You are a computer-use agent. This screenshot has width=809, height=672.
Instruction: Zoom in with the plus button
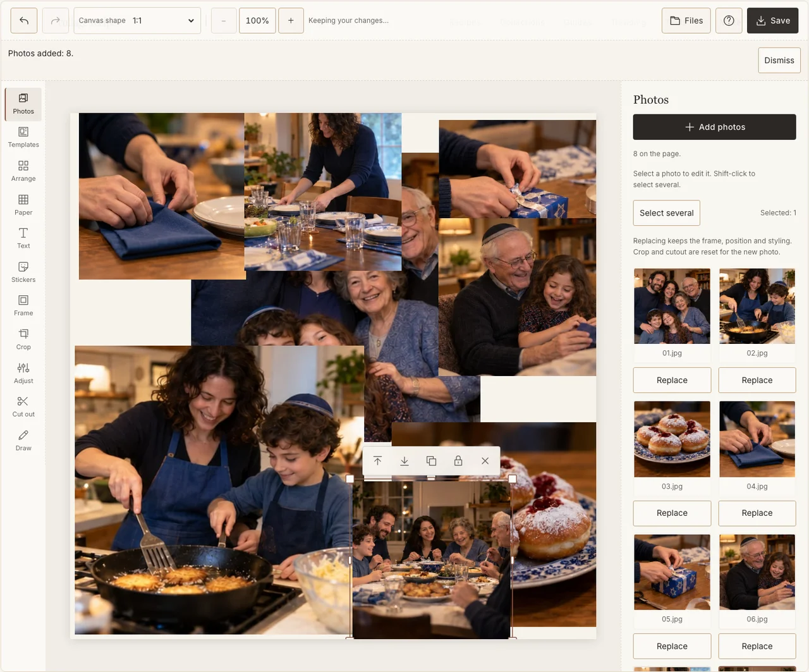(x=291, y=21)
